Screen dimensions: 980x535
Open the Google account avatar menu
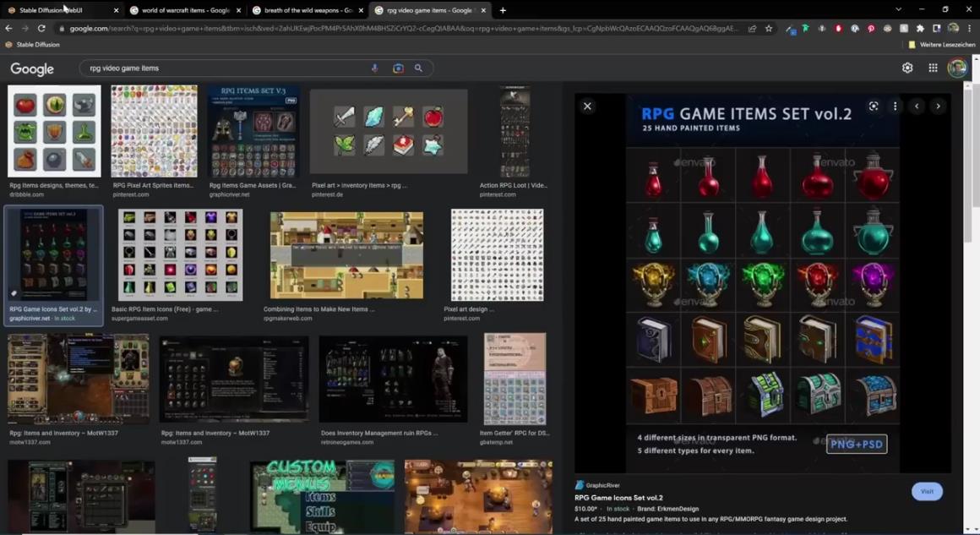[x=957, y=68]
